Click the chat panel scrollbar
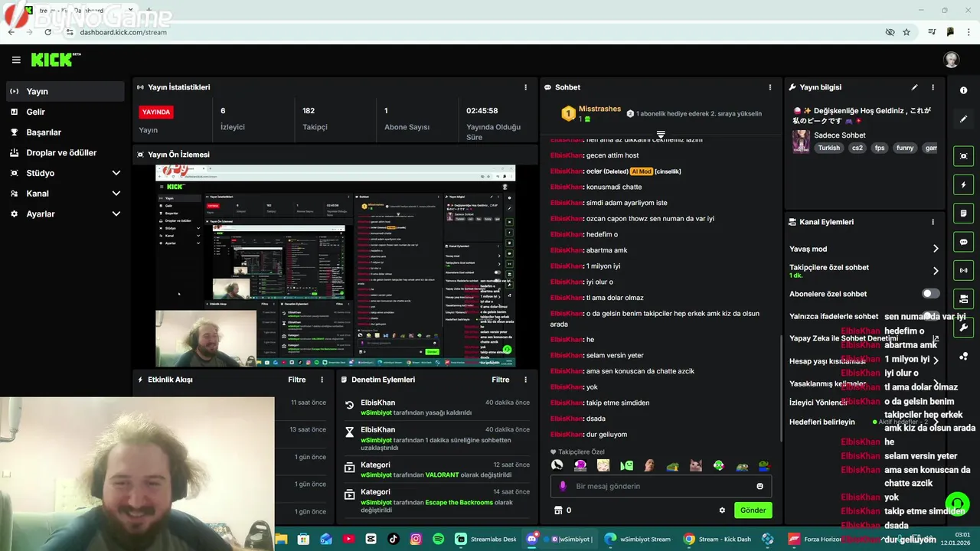The width and height of the screenshot is (980, 551). 780,386
